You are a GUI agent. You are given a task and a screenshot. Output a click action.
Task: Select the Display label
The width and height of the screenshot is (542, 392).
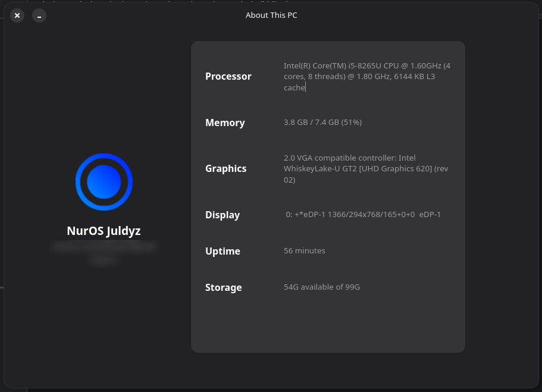click(223, 215)
